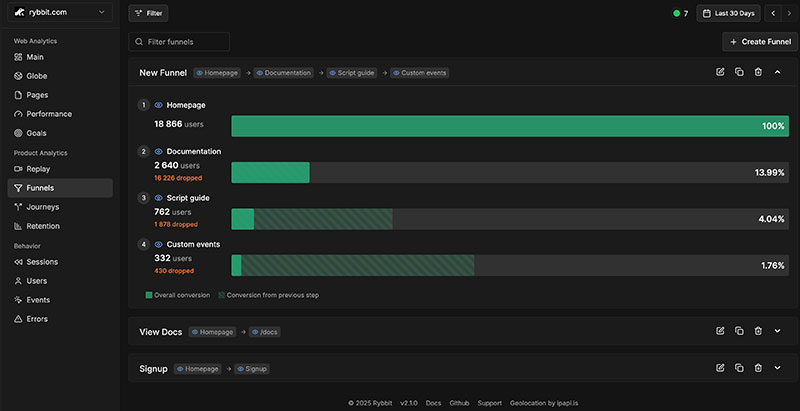800x411 pixels.
Task: Delete the New Funnel via trash icon
Action: coord(758,72)
